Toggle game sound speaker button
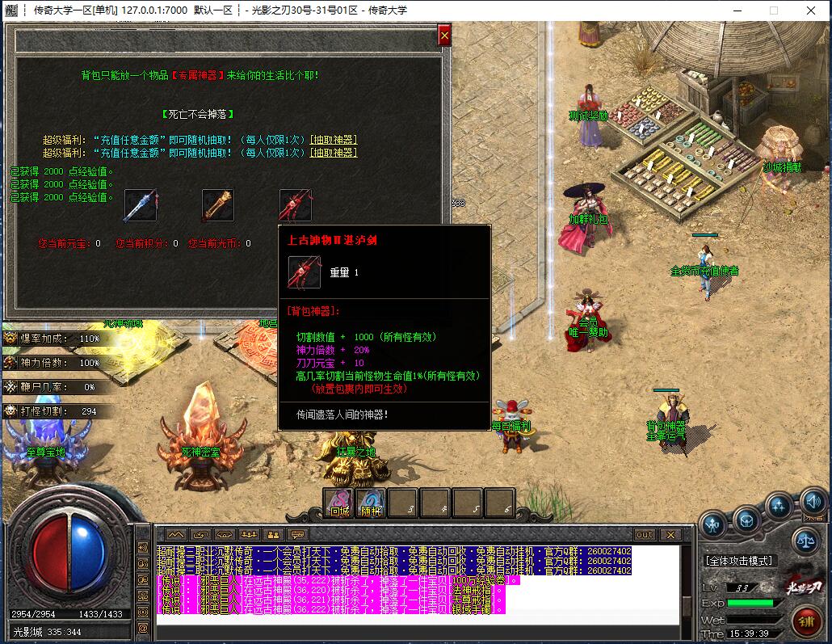The image size is (832, 644). [x=813, y=501]
